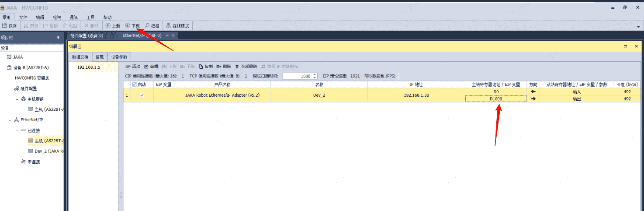Click the D1000 register address cell
Image resolution: width=644 pixels, height=211 pixels.
[495, 99]
